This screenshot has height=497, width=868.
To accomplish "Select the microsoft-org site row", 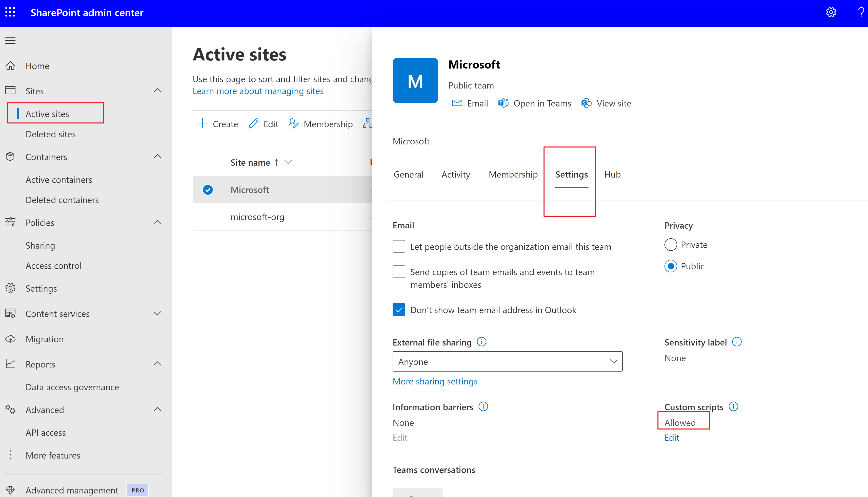I will point(282,217).
